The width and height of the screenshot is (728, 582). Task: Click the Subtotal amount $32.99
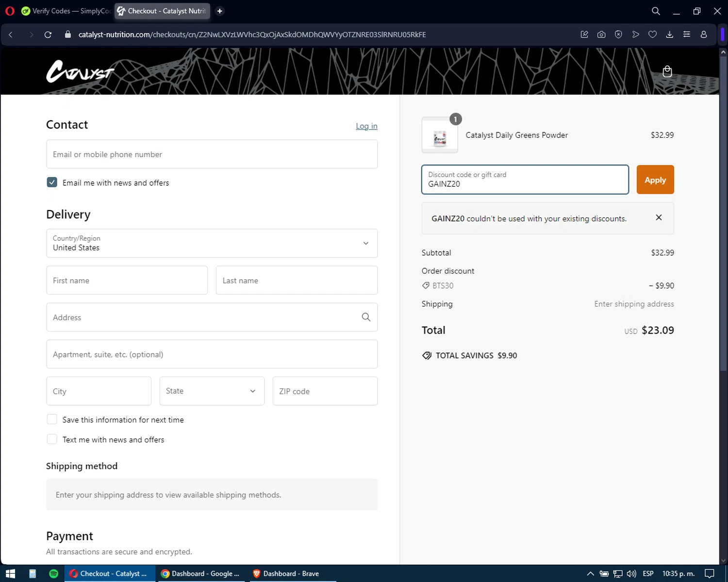pyautogui.click(x=662, y=253)
